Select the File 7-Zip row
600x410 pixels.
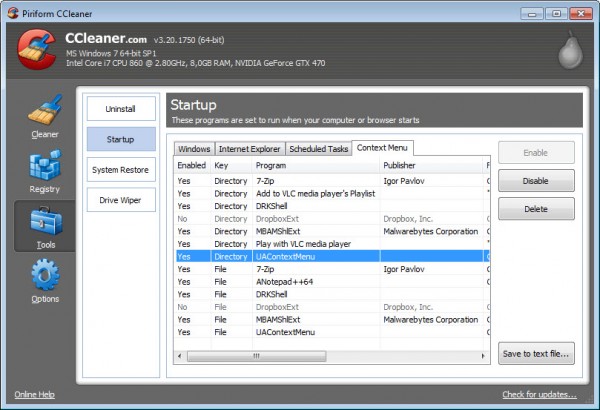coord(332,269)
